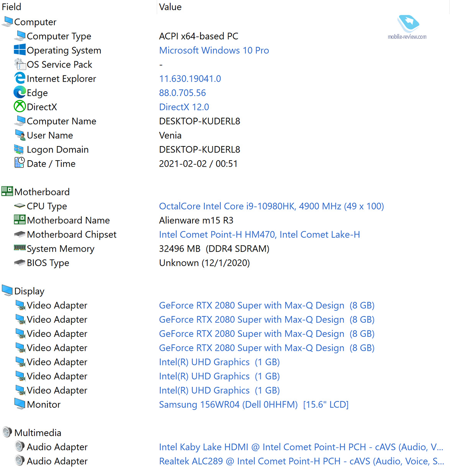The image size is (460, 476).
Task: Select the System Memory field label
Action: 61,249
